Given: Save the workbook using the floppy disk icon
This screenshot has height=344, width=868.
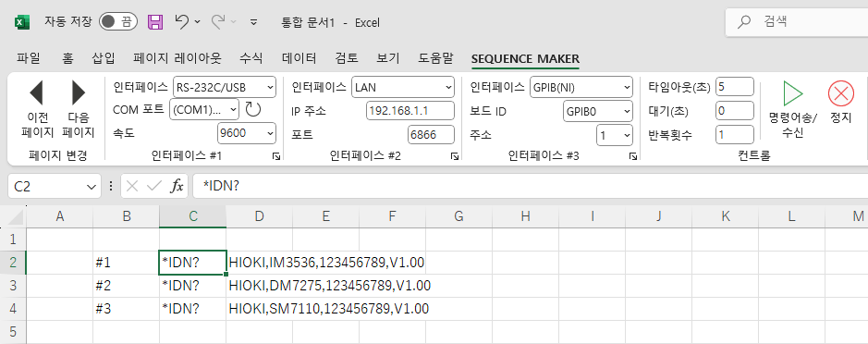Looking at the screenshot, I should (155, 22).
